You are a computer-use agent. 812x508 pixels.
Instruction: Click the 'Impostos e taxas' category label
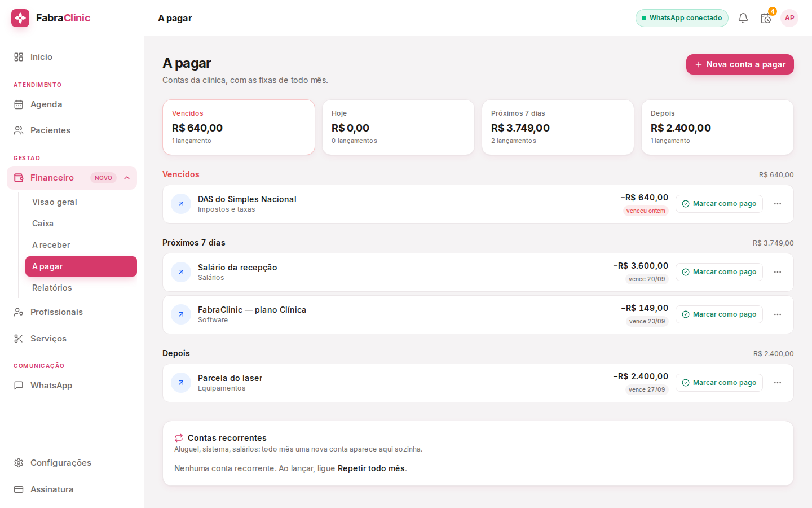pos(226,209)
